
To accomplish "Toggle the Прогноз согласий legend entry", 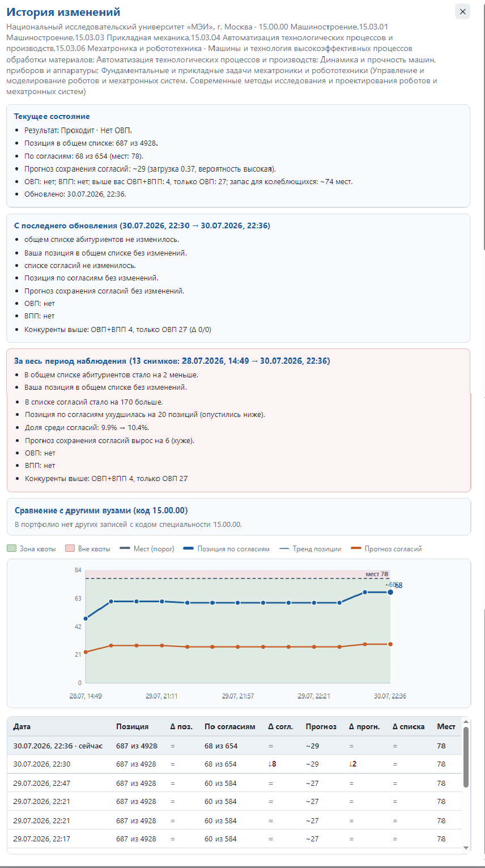I will (386, 548).
